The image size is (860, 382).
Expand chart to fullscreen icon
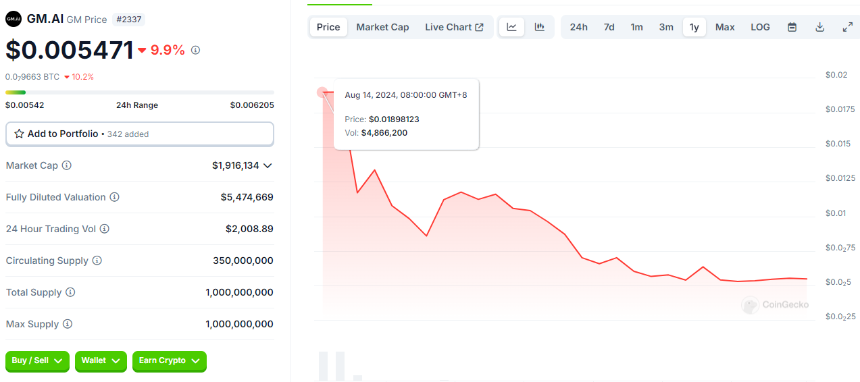[x=847, y=27]
